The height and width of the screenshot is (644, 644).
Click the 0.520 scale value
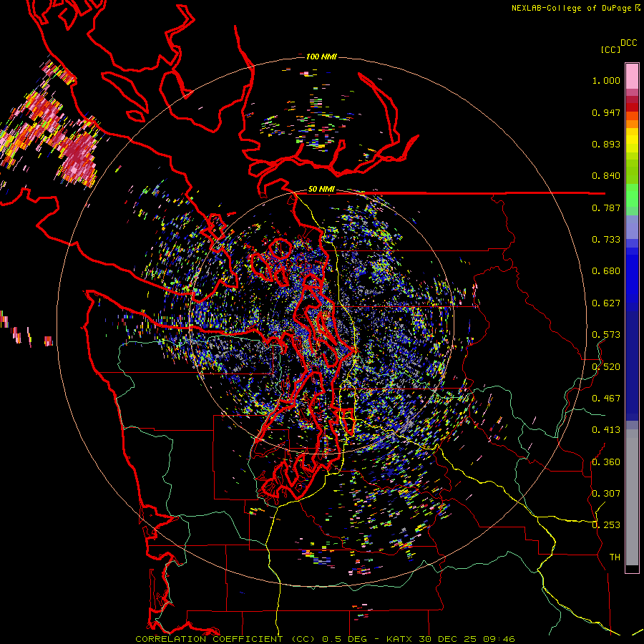[x=606, y=367]
